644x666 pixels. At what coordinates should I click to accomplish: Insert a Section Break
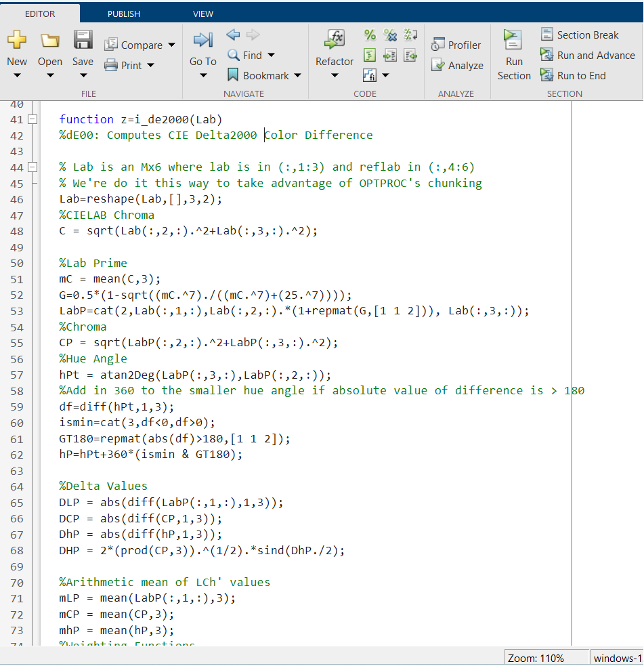coord(580,35)
